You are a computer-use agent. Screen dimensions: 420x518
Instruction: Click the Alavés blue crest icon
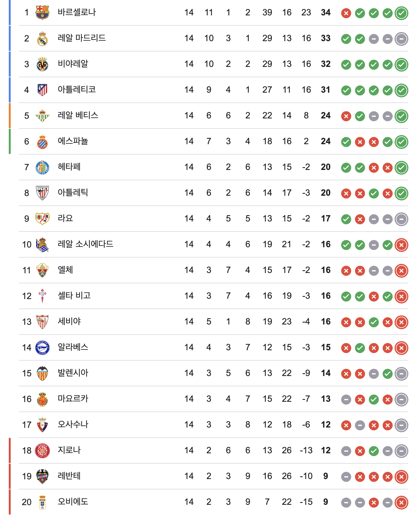point(42,348)
